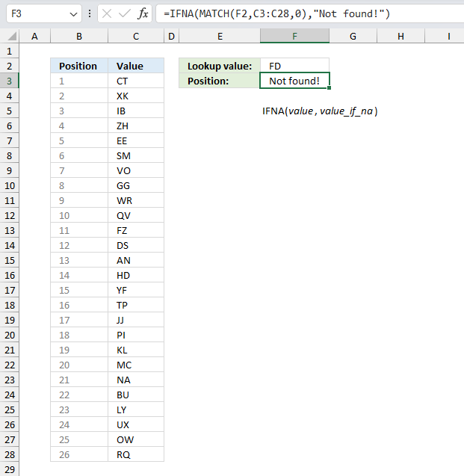
Task: Click the lookup value cell containing FD
Action: (x=294, y=66)
